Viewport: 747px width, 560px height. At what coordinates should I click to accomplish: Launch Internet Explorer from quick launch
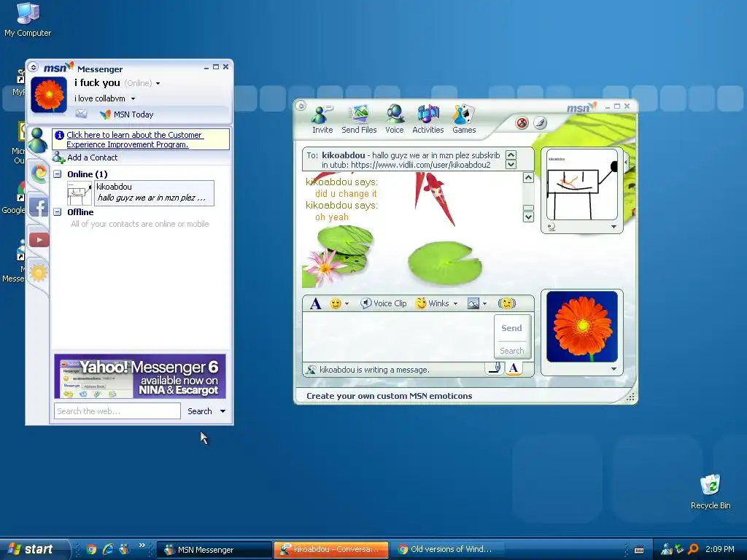[108, 549]
